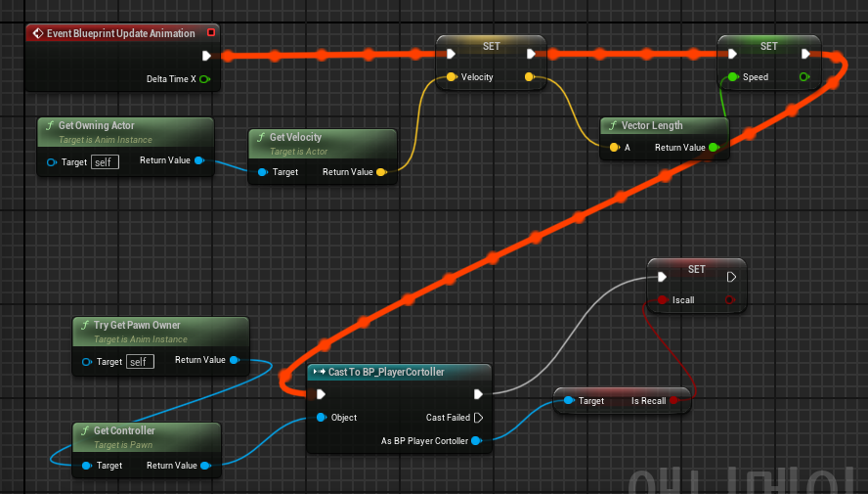The image size is (868, 494).
Task: Click the Event Blueprint Update Animation exec output pin
Action: click(206, 56)
